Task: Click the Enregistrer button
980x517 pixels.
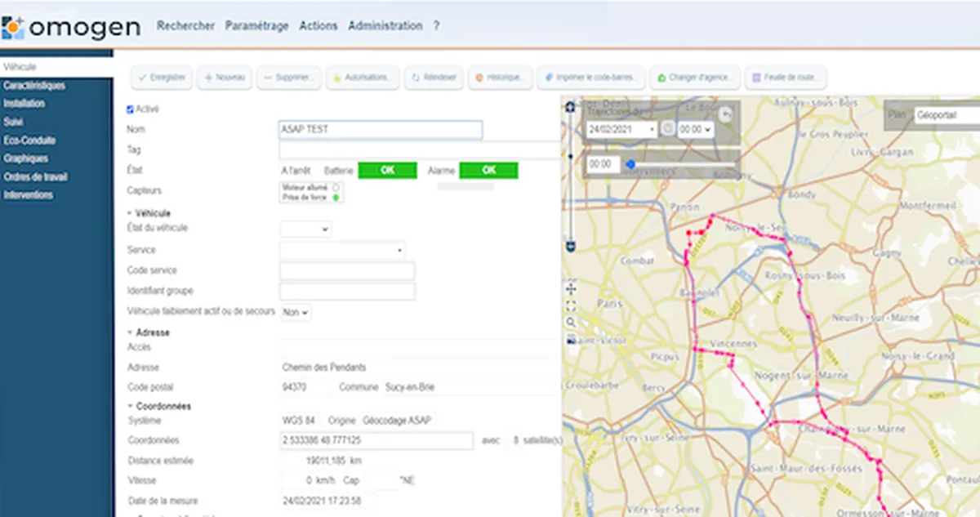Action: (x=163, y=78)
